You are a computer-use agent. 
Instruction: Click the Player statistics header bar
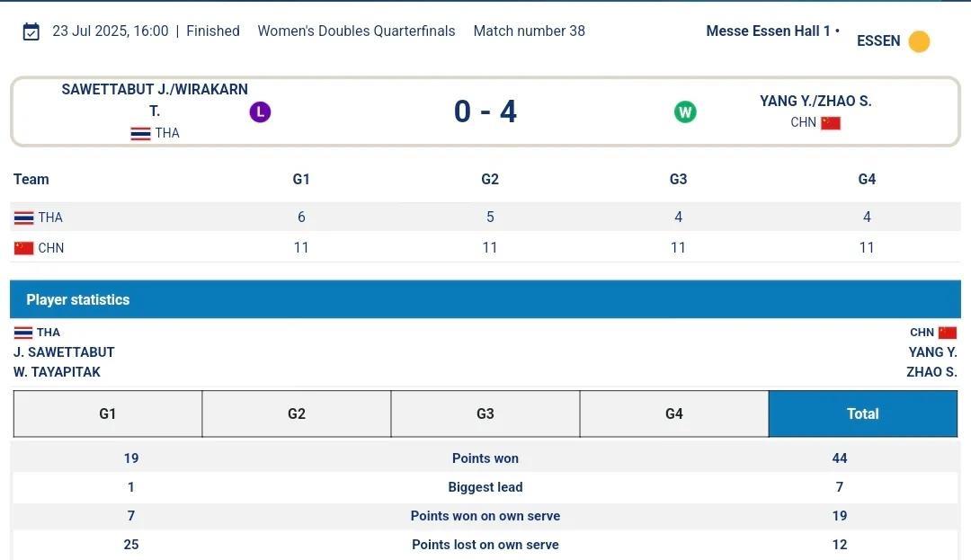[485, 299]
